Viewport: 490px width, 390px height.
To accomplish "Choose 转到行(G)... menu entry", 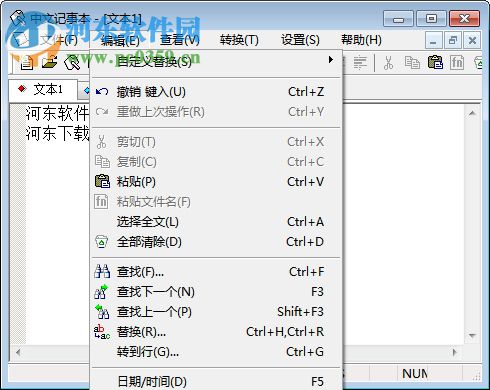I will click(216, 352).
